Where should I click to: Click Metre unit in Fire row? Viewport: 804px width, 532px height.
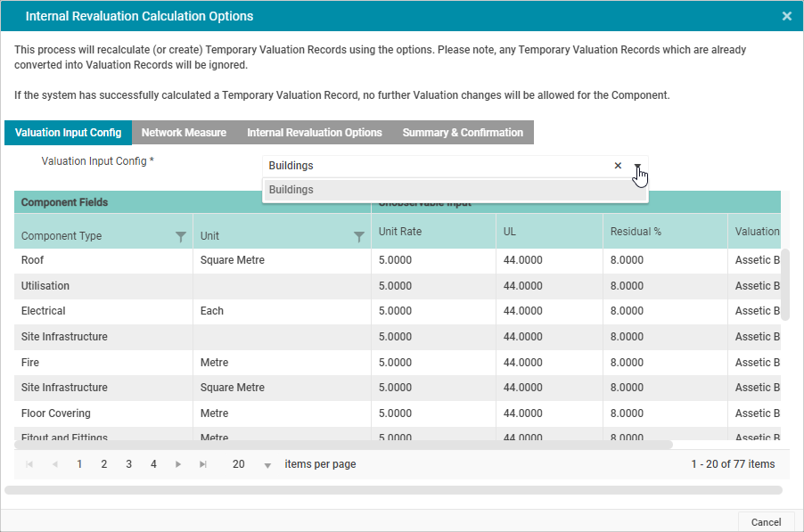click(214, 363)
